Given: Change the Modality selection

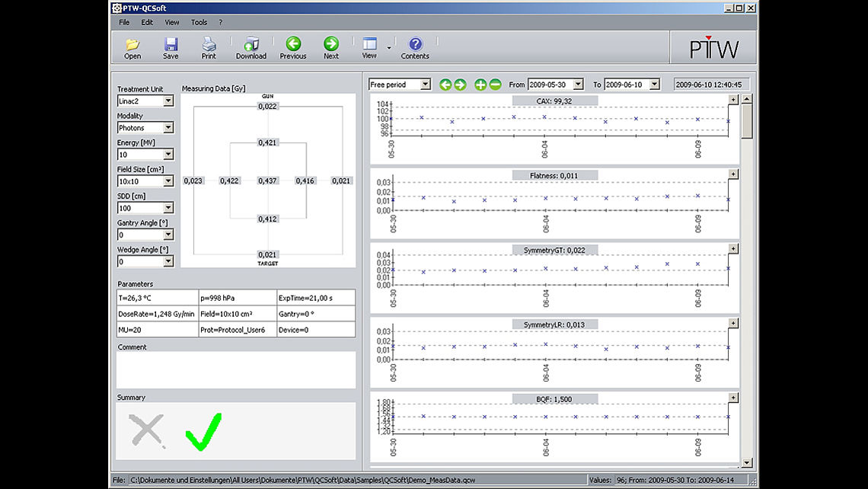Looking at the screenshot, I should pos(170,127).
